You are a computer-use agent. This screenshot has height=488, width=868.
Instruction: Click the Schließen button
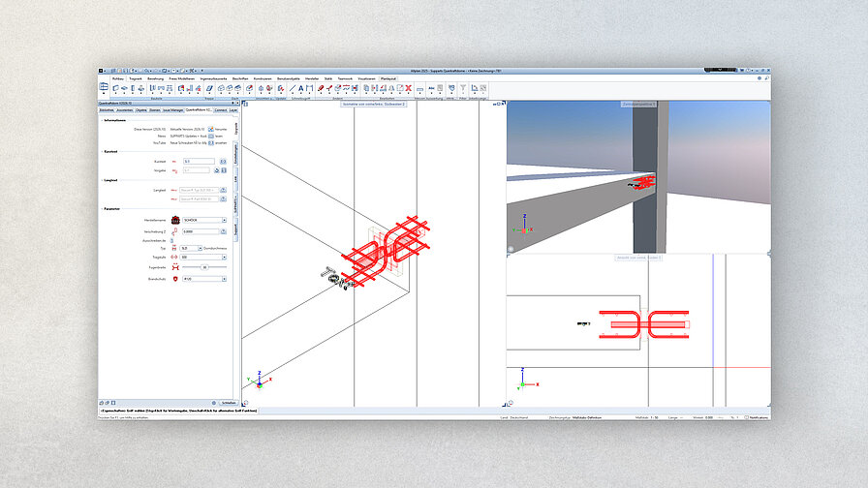click(x=228, y=402)
